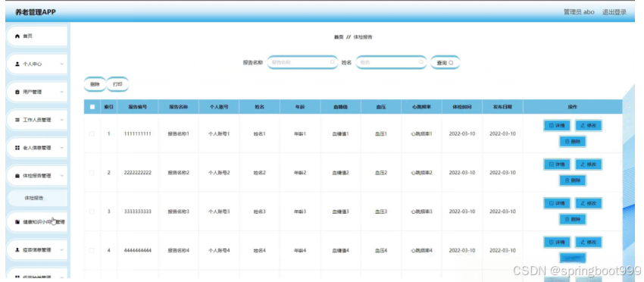The width and height of the screenshot is (644, 282).
Task: Click the 个人账号 column header
Action: coord(219,107)
